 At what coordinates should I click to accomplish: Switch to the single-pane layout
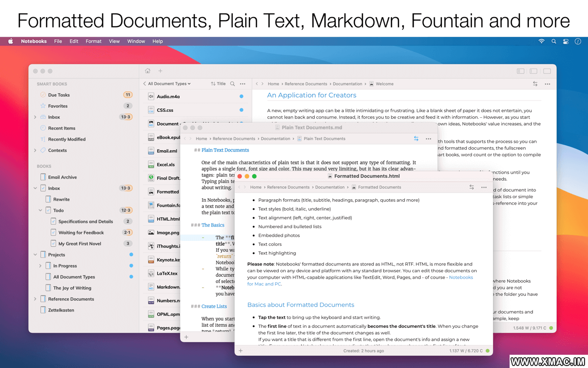(547, 71)
